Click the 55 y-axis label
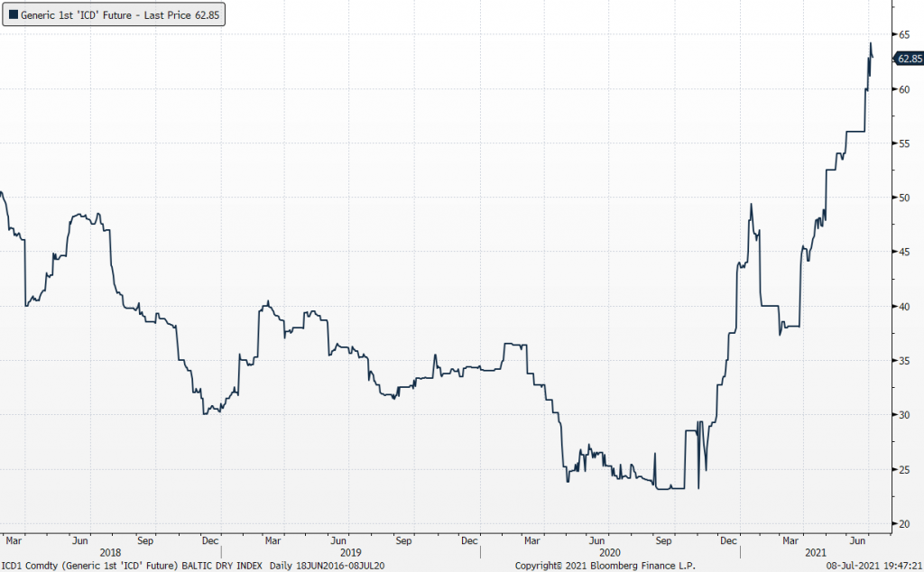924x572 pixels. click(x=903, y=143)
